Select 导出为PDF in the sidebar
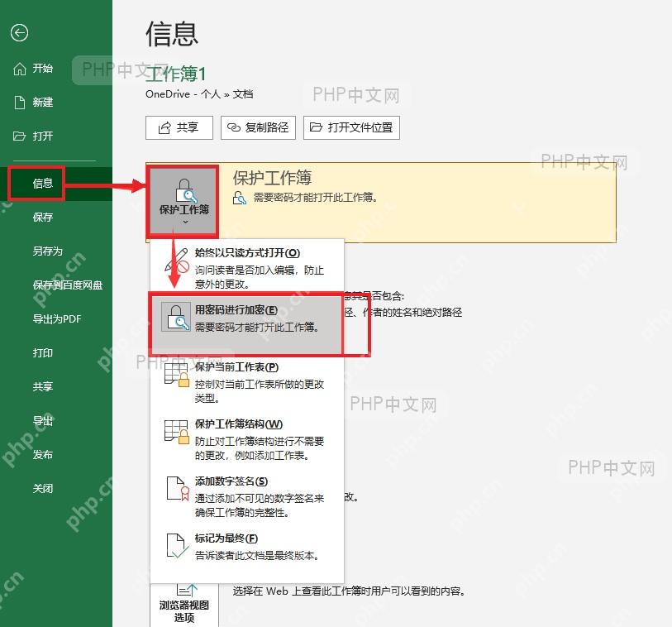Viewport: 672px width, 627px height. point(56,319)
